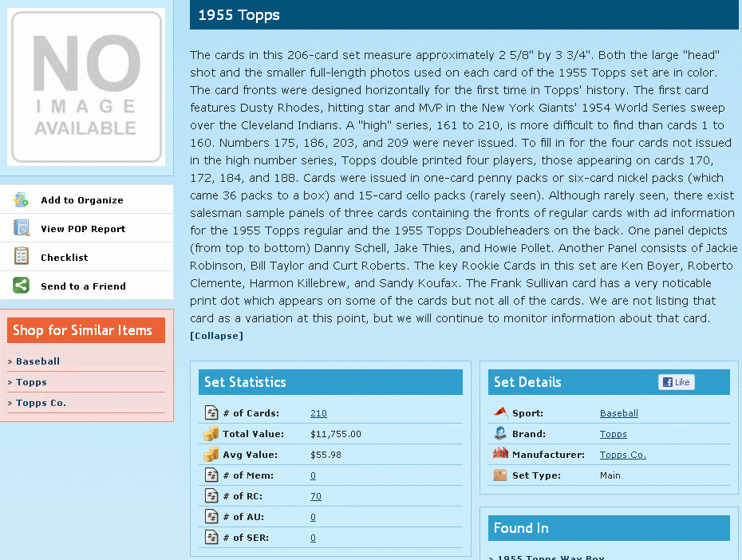Viewport: 742px width, 560px height.
Task: Click the Set Type box icon
Action: tap(500, 475)
